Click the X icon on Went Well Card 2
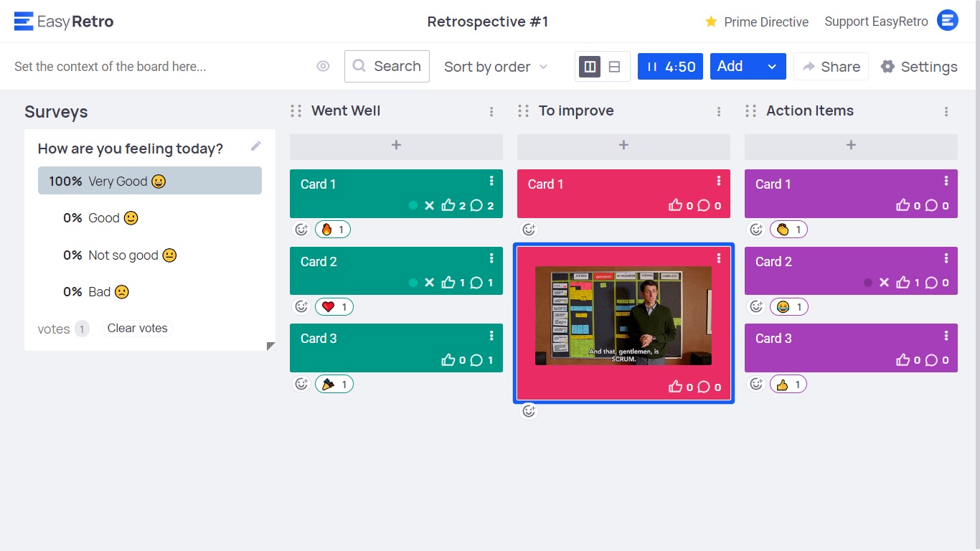 point(429,283)
